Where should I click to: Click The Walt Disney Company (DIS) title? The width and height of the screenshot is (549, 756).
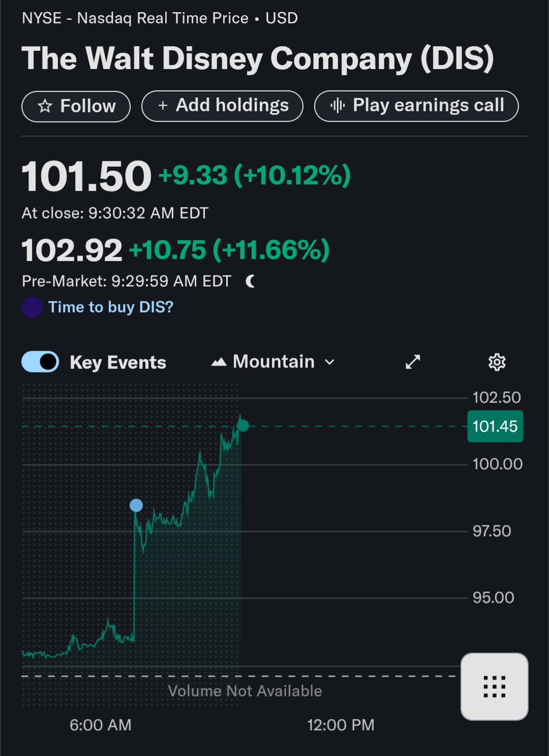click(x=258, y=58)
